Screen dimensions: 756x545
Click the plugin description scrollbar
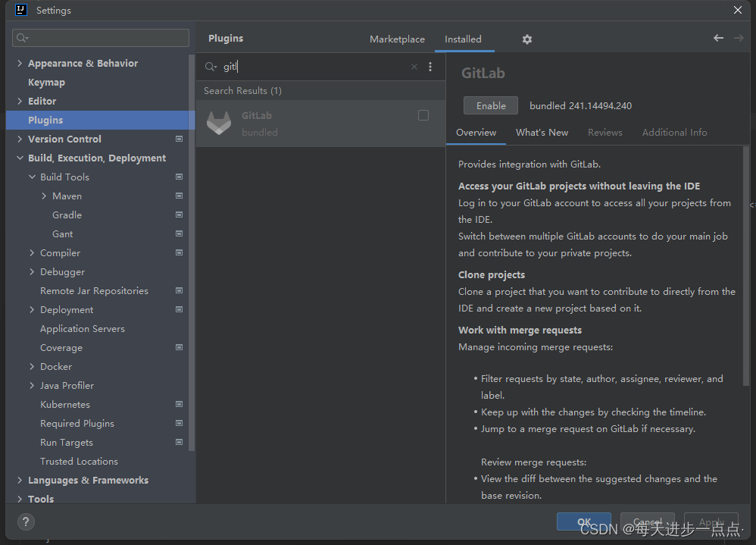coord(746,265)
